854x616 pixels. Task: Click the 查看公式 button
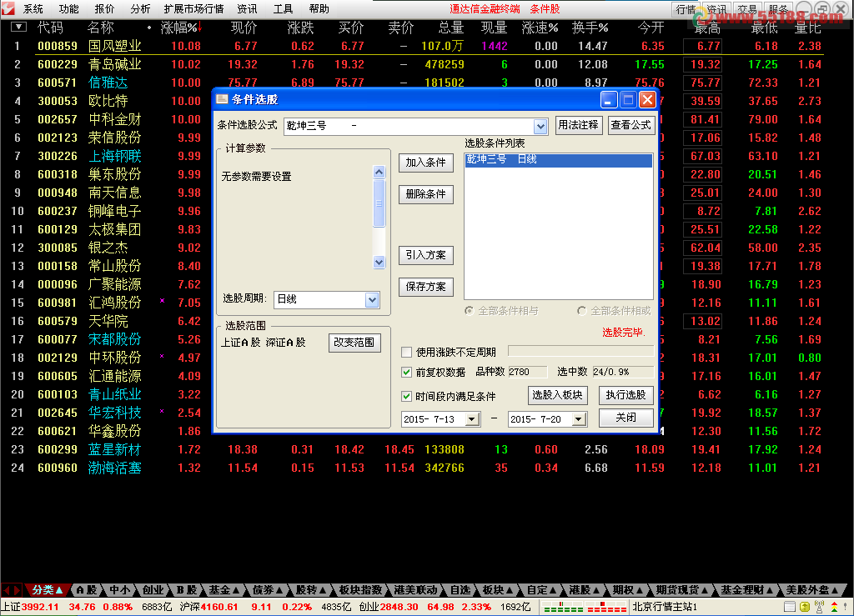click(630, 125)
